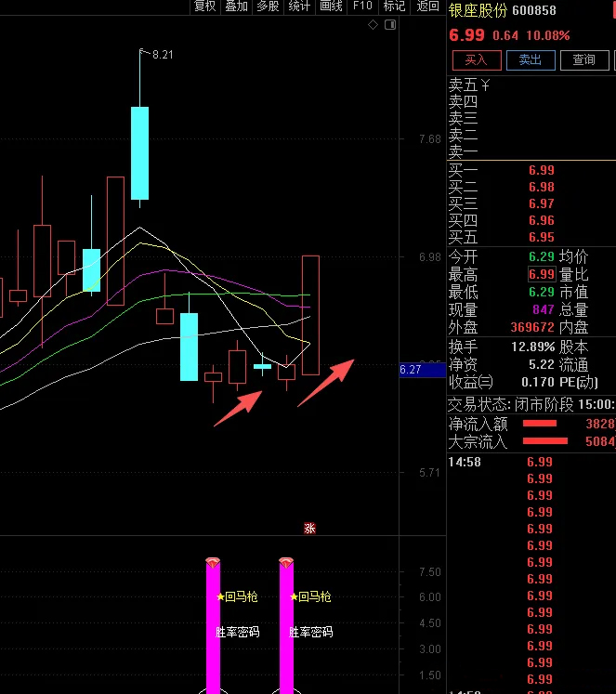Click the first red gem signal icon
The height and width of the screenshot is (694, 616).
(x=213, y=563)
